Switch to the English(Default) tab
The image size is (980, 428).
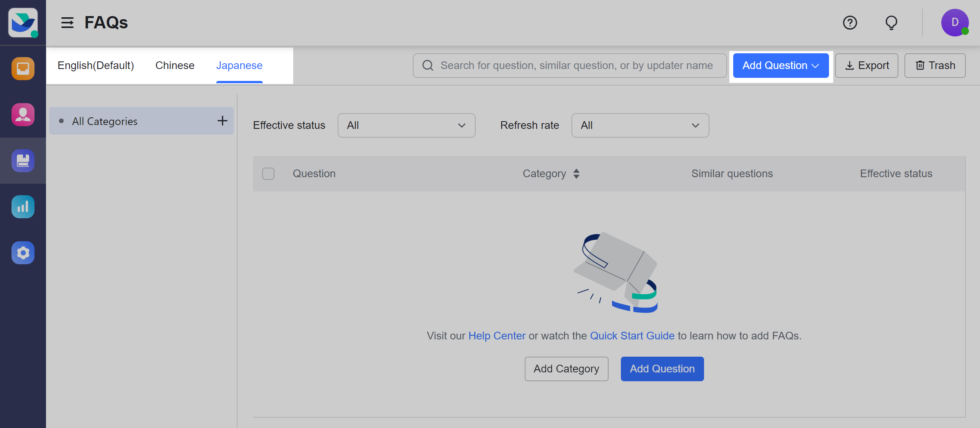(x=96, y=66)
